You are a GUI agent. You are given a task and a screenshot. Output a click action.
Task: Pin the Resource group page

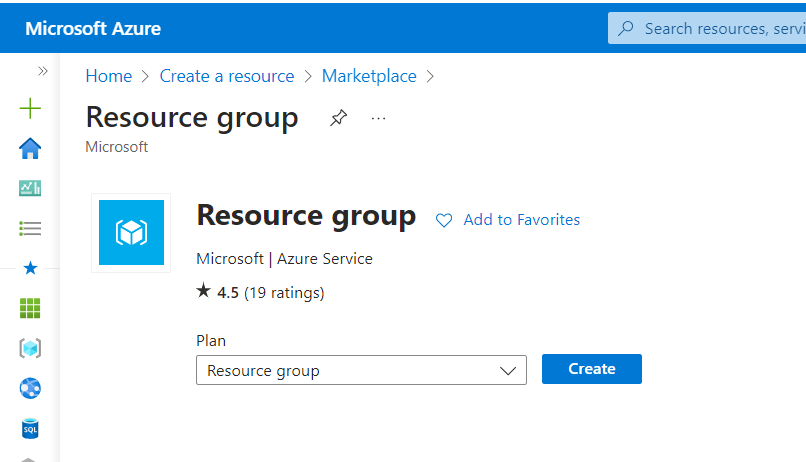pyautogui.click(x=339, y=118)
